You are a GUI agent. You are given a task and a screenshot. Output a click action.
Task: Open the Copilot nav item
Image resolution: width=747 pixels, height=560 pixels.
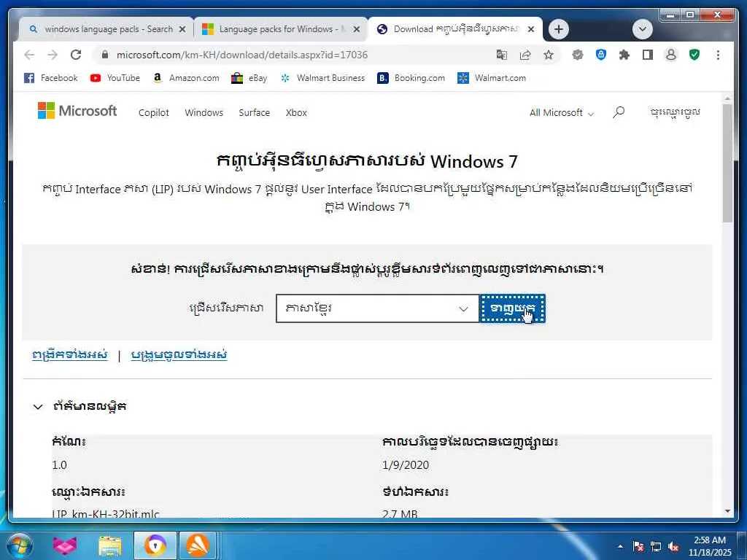pyautogui.click(x=153, y=113)
